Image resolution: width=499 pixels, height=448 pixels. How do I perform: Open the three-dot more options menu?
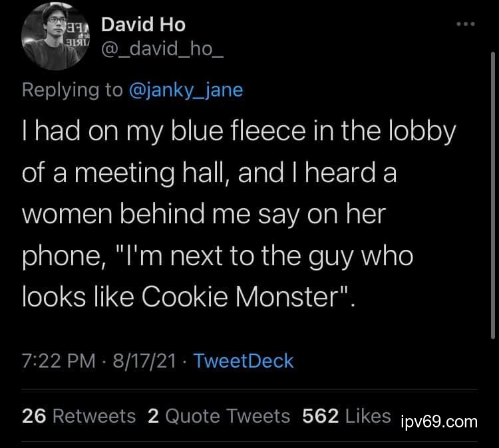point(466,25)
